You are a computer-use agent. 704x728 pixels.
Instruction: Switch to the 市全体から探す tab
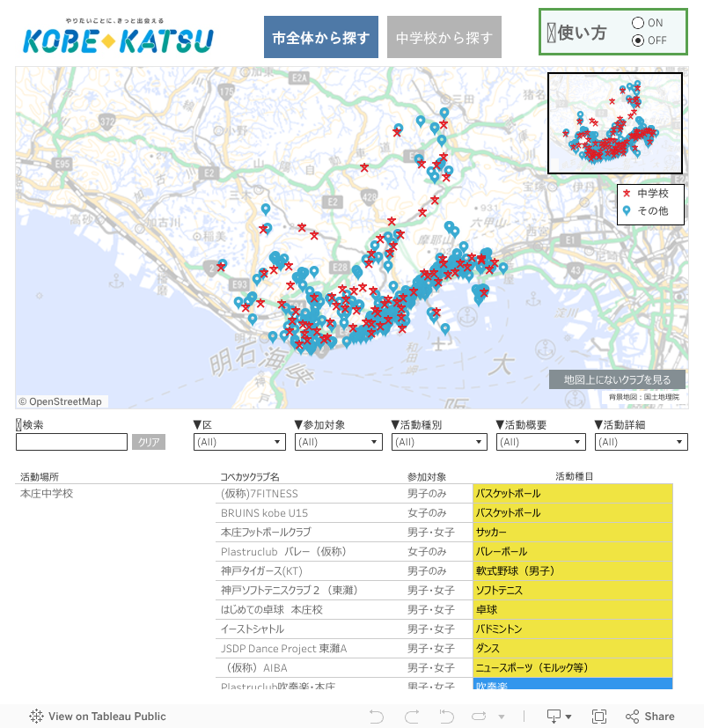(x=321, y=38)
